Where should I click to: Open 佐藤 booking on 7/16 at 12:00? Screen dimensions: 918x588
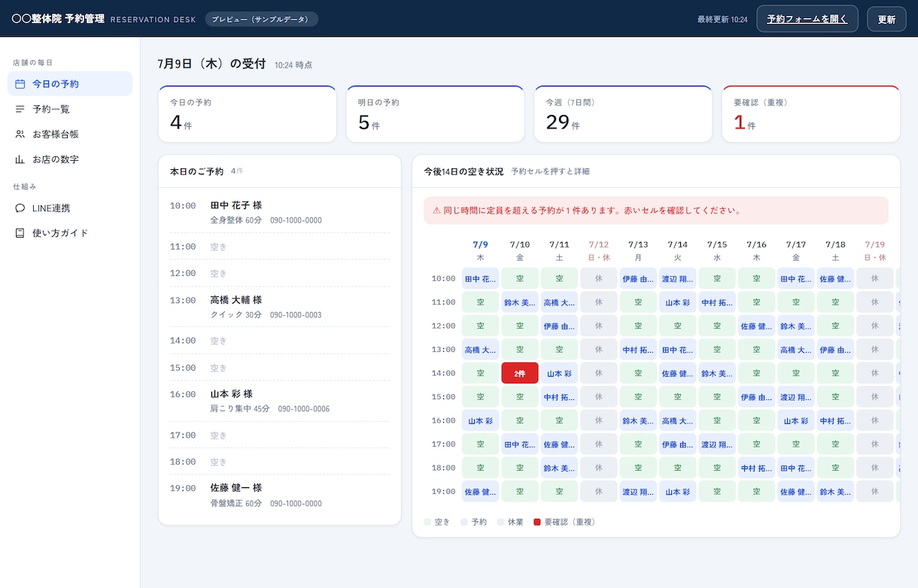pyautogui.click(x=756, y=326)
